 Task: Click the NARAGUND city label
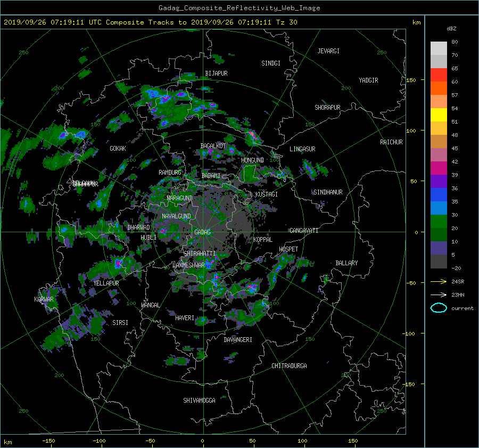pyautogui.click(x=180, y=198)
